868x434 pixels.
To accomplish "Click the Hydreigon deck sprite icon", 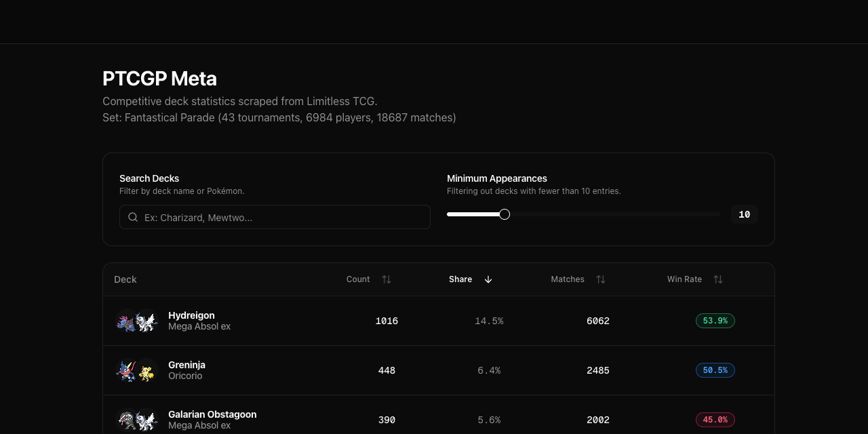I will [x=126, y=321].
